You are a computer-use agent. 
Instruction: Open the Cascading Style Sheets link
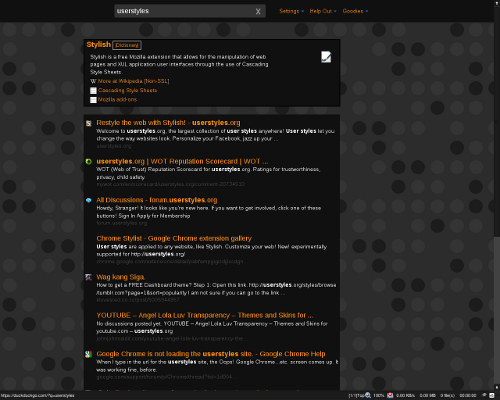[x=127, y=90]
